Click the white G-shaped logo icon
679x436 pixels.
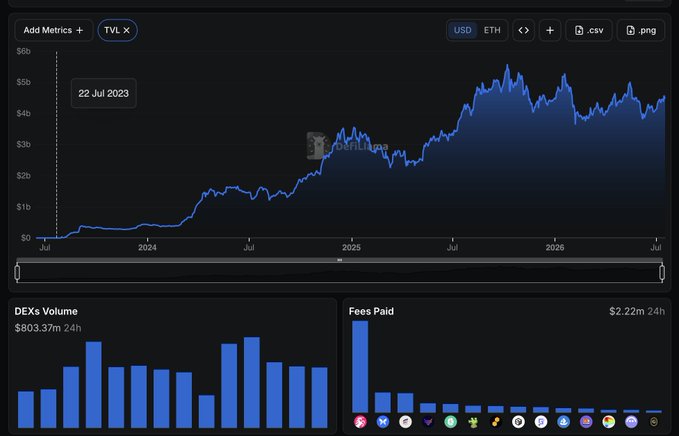[x=541, y=421]
